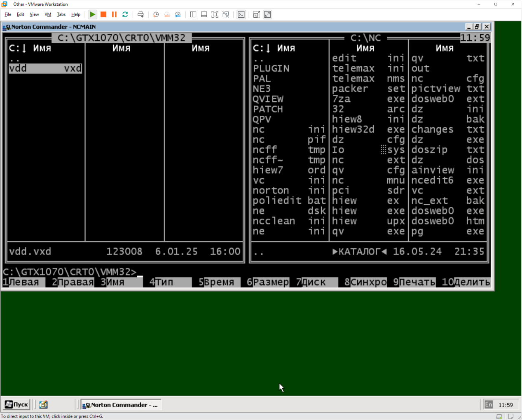The height and width of the screenshot is (420, 522).
Task: Click function key 4 Тип
Action: [x=171, y=282]
